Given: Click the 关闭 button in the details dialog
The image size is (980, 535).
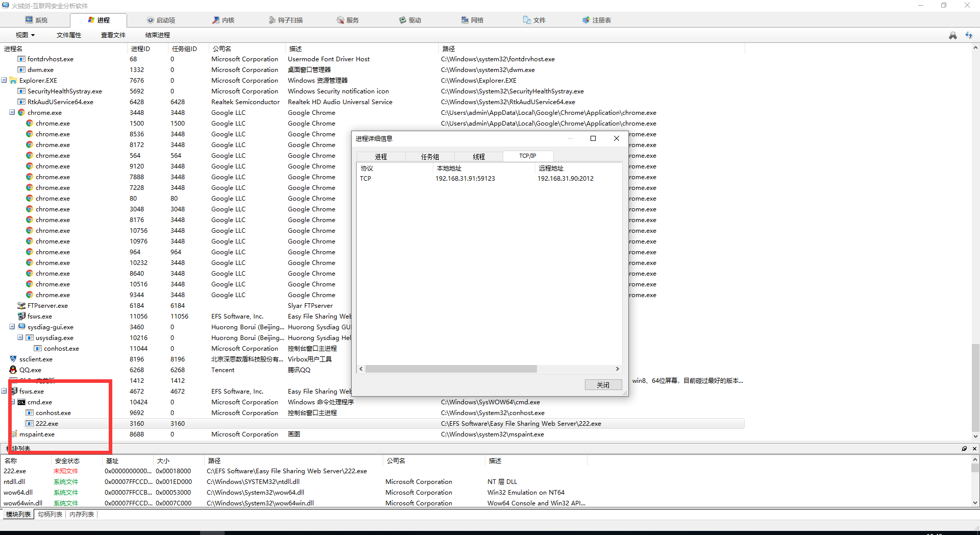Looking at the screenshot, I should [603, 385].
